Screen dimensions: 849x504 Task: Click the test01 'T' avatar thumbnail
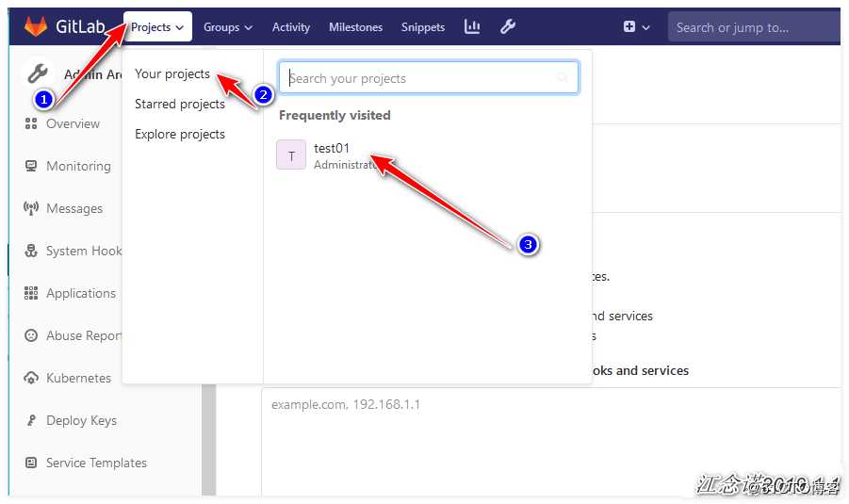[291, 154]
